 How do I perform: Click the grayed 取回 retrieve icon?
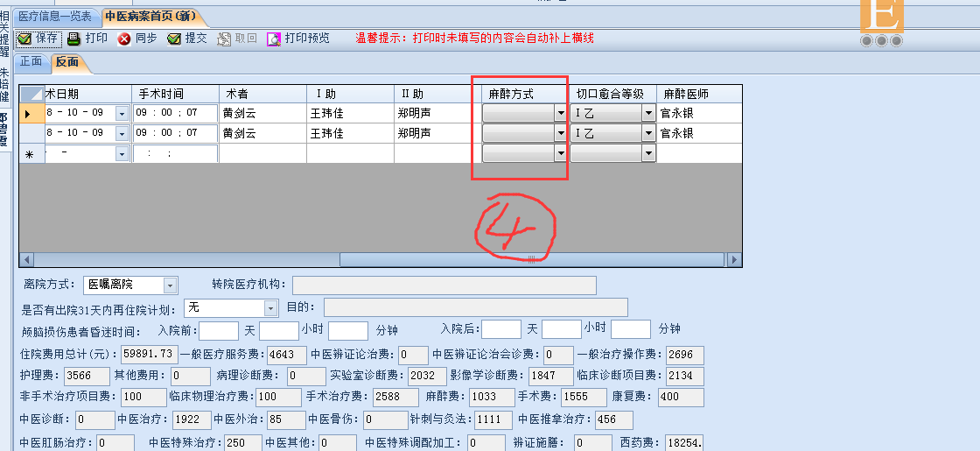(224, 39)
